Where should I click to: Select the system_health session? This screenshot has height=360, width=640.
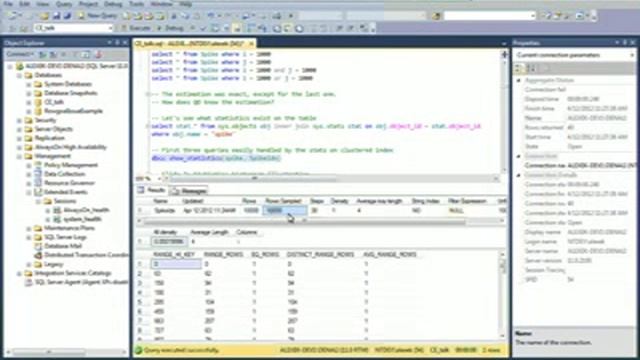click(82, 219)
